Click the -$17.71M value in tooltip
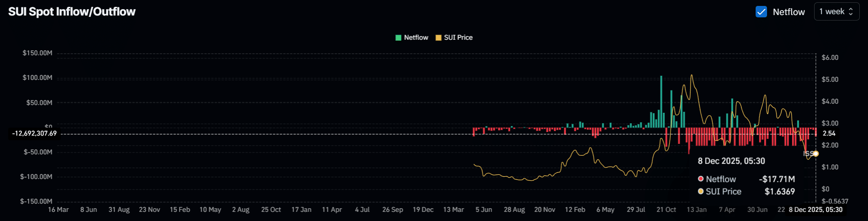This screenshot has height=221, width=868. [777, 179]
